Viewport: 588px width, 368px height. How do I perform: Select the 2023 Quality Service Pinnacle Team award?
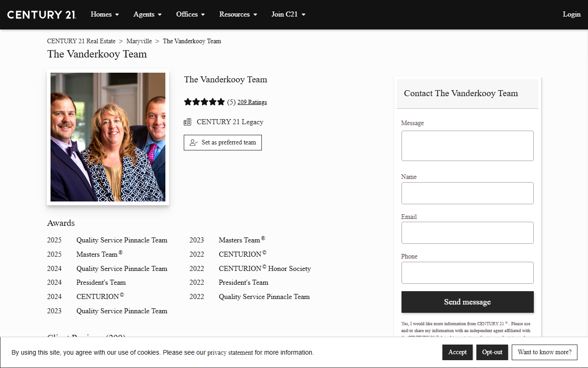point(122,311)
